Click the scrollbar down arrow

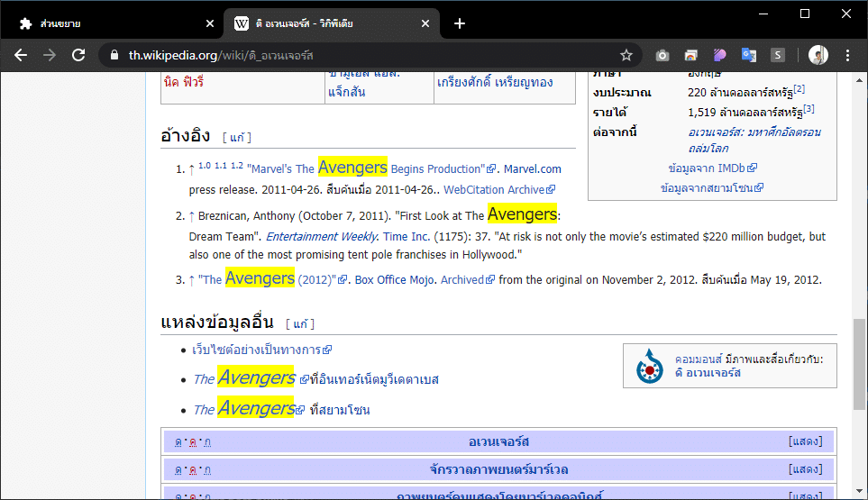[859, 491]
